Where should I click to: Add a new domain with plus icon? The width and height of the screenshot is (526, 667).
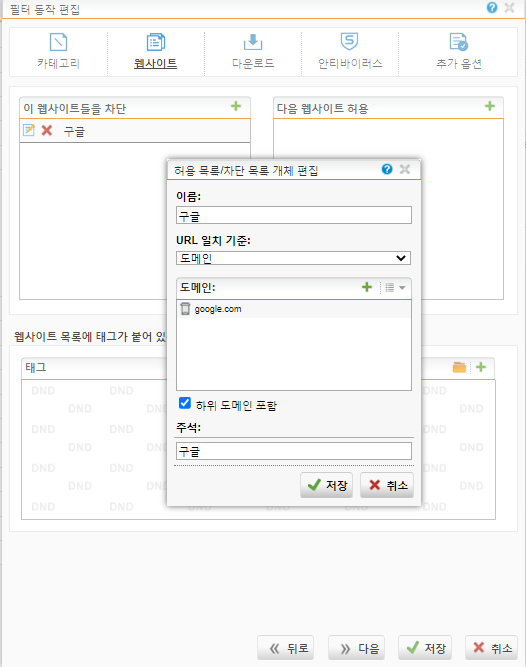[x=367, y=287]
